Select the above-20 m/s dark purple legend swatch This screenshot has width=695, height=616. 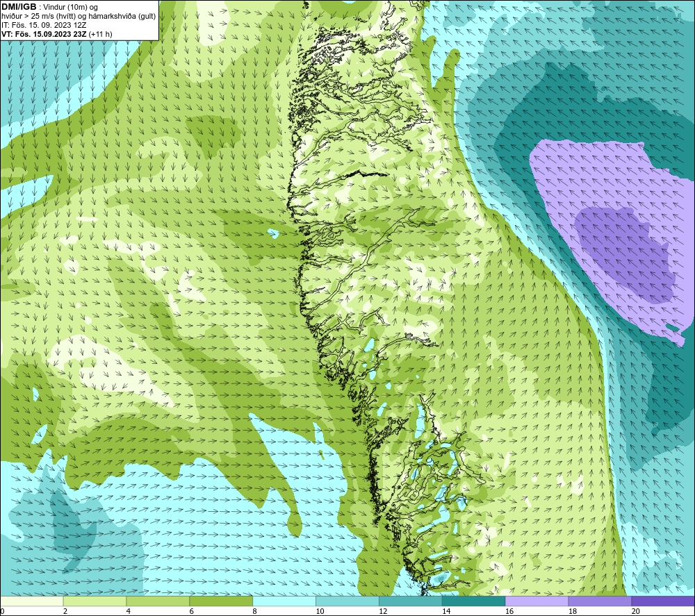(663, 601)
